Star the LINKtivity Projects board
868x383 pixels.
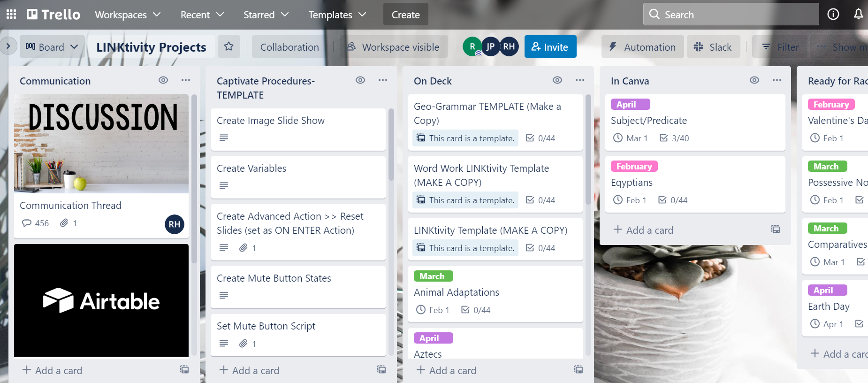coord(229,46)
